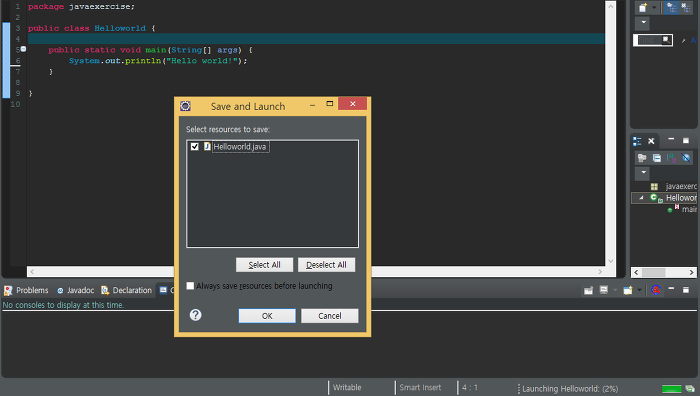
Task: Open dropdown beside new task icon
Action: pyautogui.click(x=654, y=8)
